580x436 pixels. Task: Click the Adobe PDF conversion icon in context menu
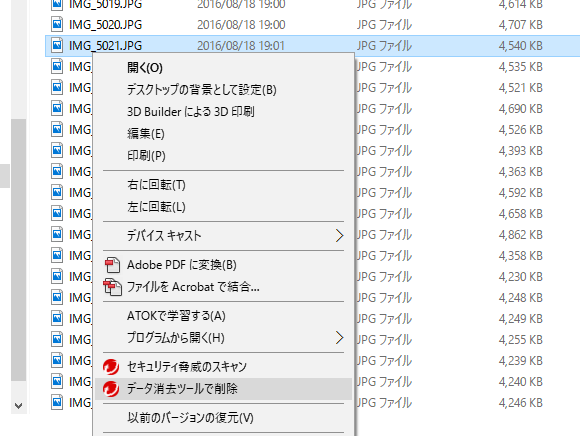112,265
